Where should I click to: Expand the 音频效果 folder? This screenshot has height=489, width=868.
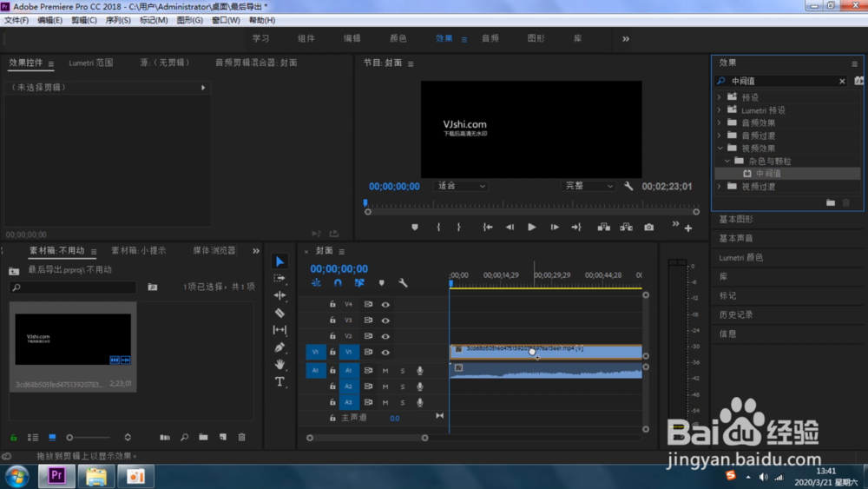[719, 122]
